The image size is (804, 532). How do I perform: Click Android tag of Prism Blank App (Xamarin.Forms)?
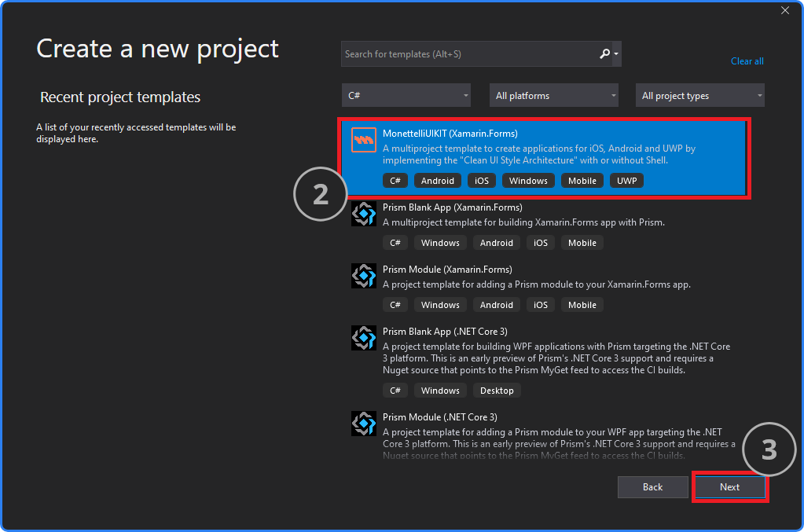click(497, 242)
